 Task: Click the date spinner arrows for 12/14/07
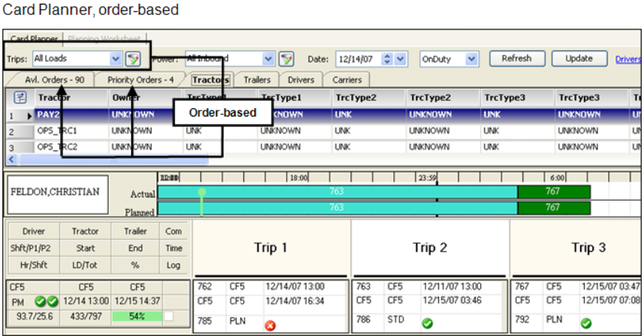(x=387, y=59)
